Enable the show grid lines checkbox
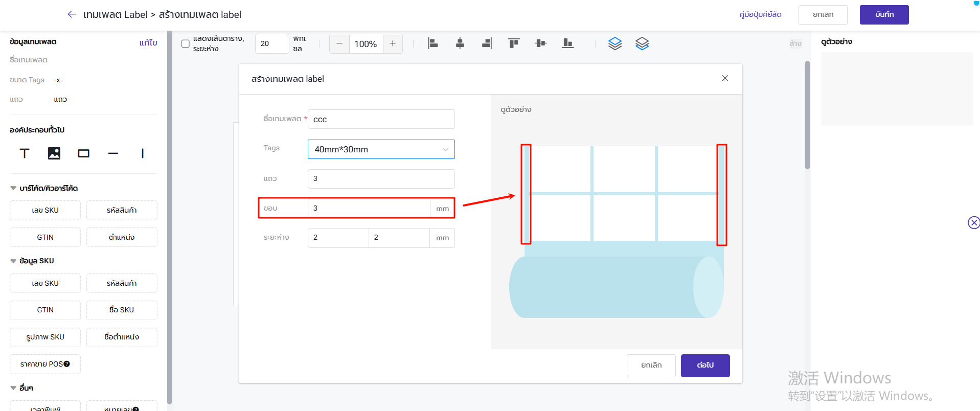 [186, 43]
